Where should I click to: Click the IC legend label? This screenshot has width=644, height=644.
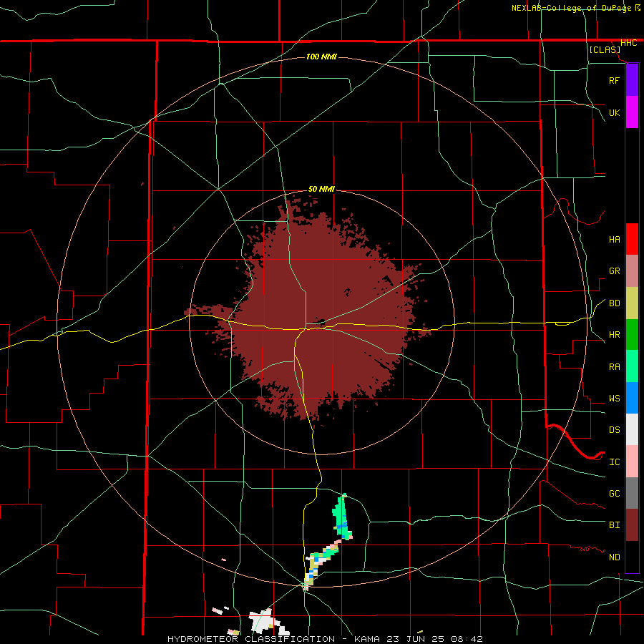614,462
